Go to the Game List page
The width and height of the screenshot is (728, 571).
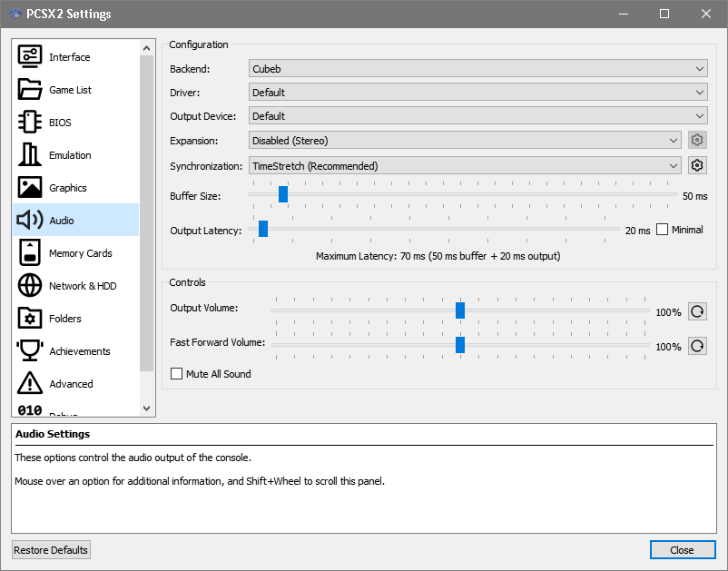tap(75, 90)
